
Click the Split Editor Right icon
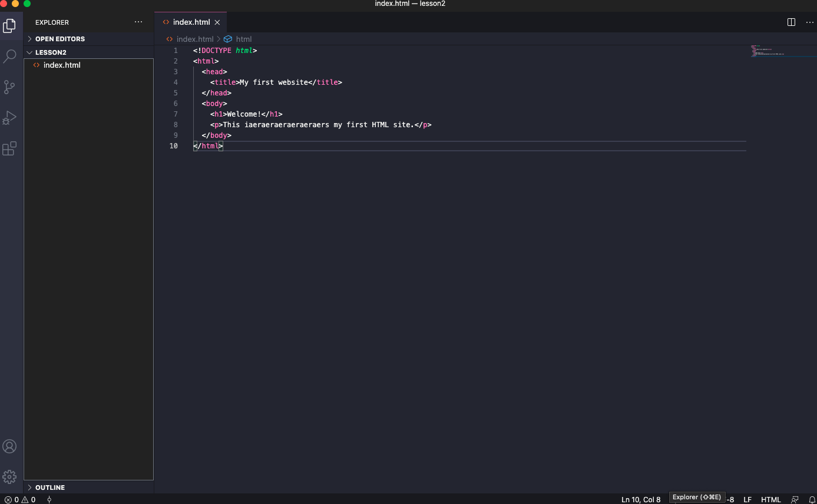[791, 22]
